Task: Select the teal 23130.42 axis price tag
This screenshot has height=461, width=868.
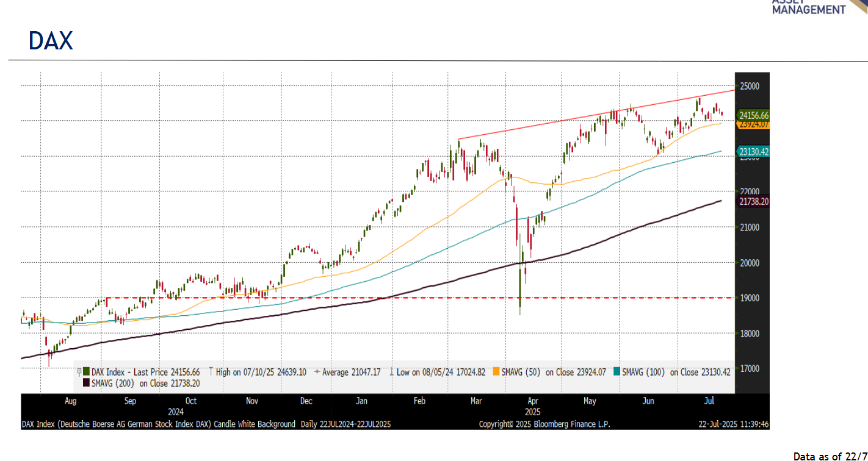Action: coord(753,151)
